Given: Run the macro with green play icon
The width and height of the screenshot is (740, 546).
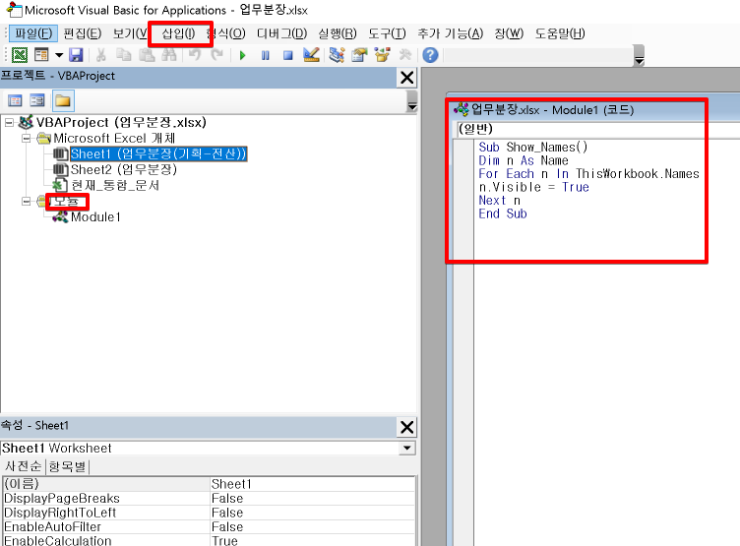Looking at the screenshot, I should coord(243,55).
